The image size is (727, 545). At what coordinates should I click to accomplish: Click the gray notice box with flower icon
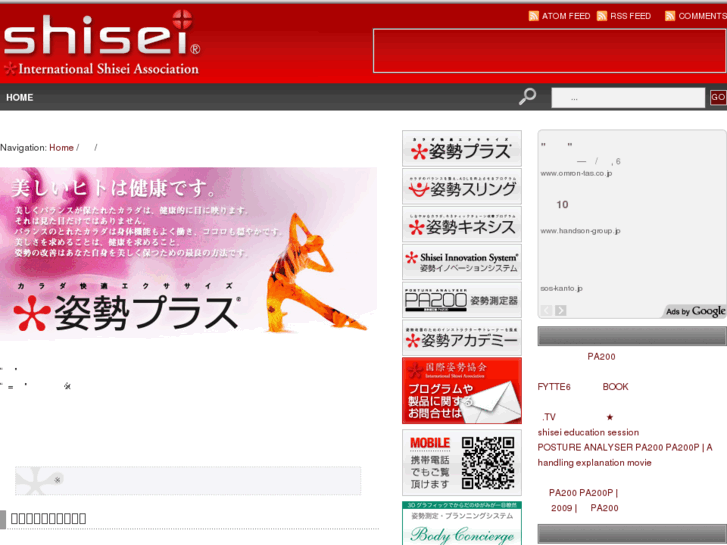pyautogui.click(x=188, y=481)
